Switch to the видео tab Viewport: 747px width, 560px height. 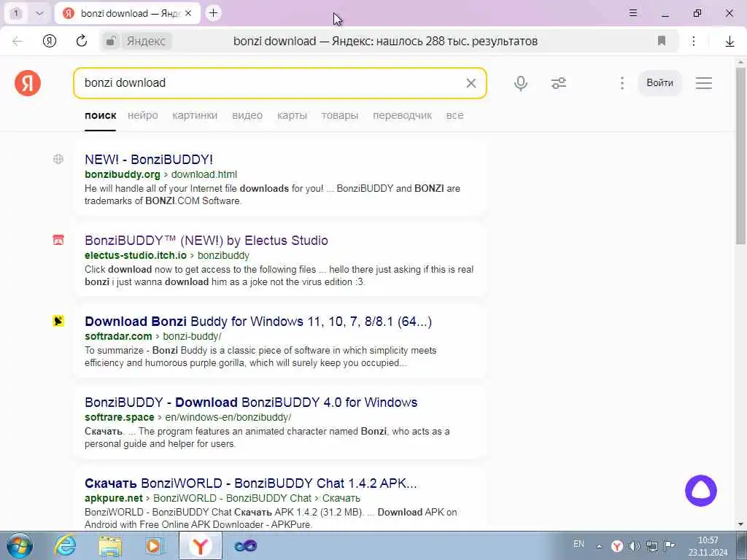coord(247,115)
